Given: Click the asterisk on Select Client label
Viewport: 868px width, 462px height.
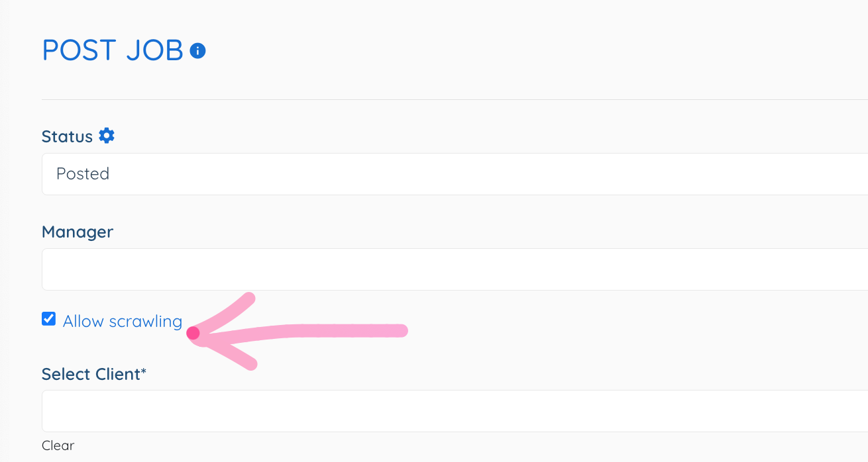Looking at the screenshot, I should (143, 371).
